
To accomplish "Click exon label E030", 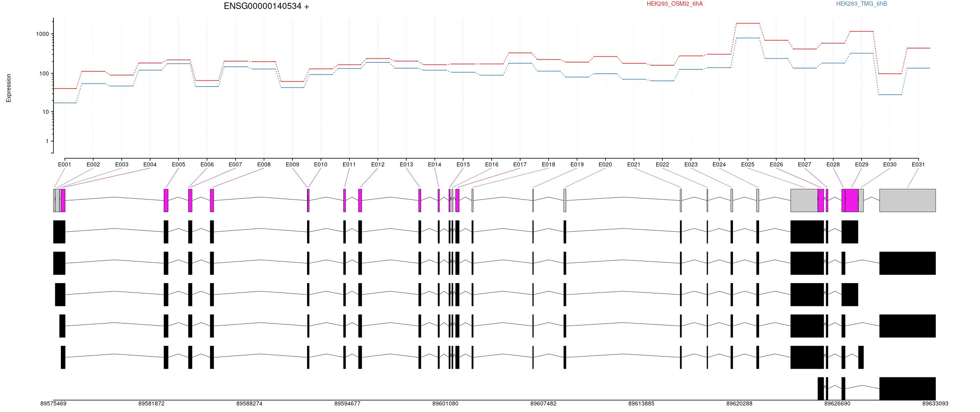I will (890, 164).
